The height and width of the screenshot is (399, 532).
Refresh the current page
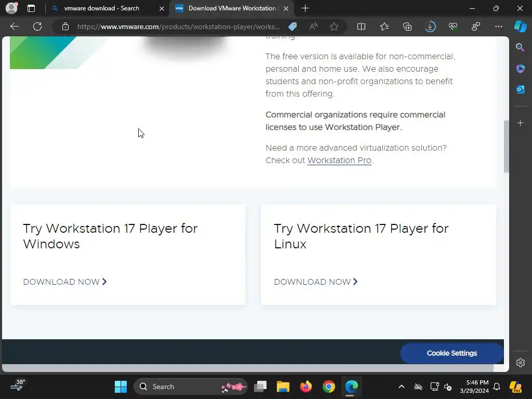[x=37, y=26]
